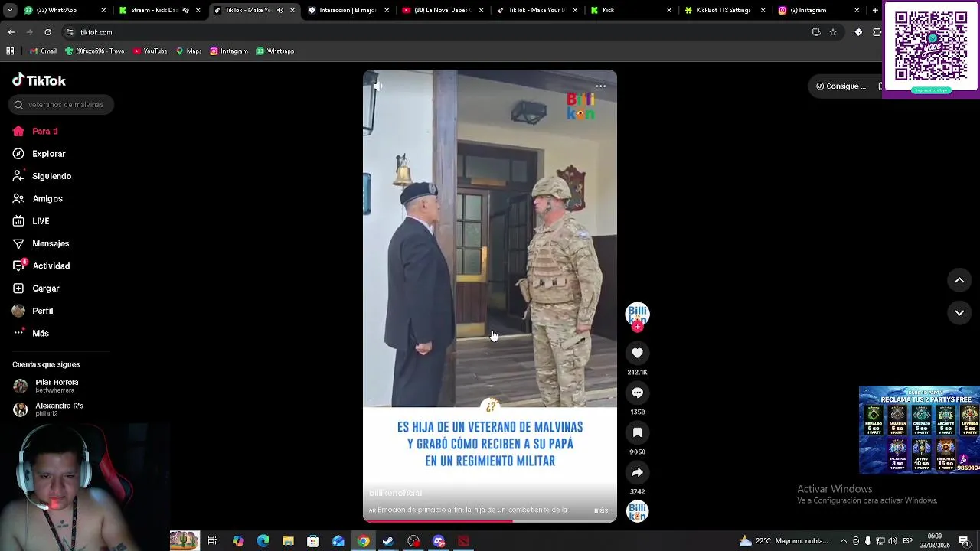Expand the Más sidebar option
The height and width of the screenshot is (551, 980).
point(31,333)
